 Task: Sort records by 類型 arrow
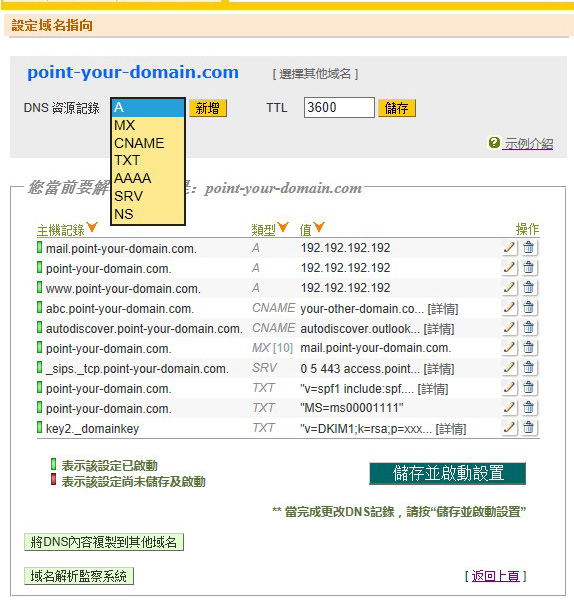(283, 227)
